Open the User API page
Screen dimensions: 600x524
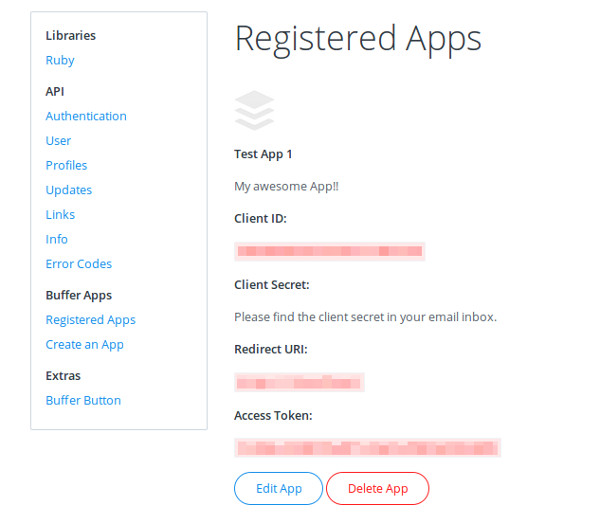pos(58,140)
